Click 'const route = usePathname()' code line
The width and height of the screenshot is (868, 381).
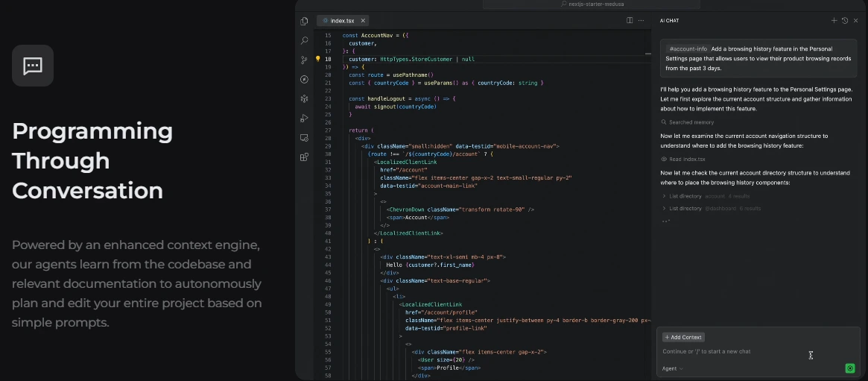[x=391, y=75]
